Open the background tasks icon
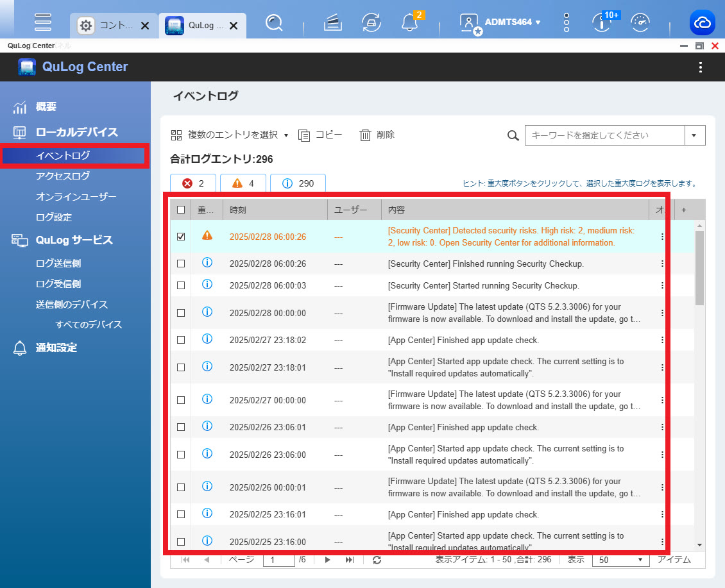 (333, 22)
